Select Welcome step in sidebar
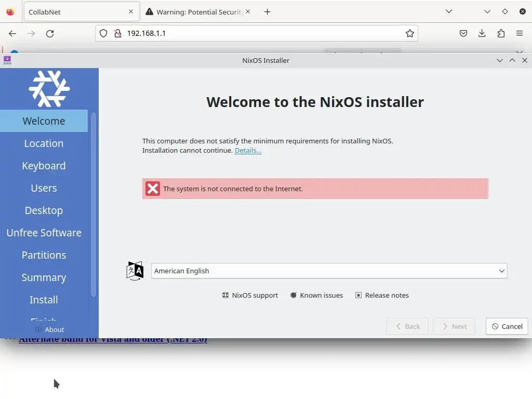This screenshot has width=532, height=399. tap(44, 121)
